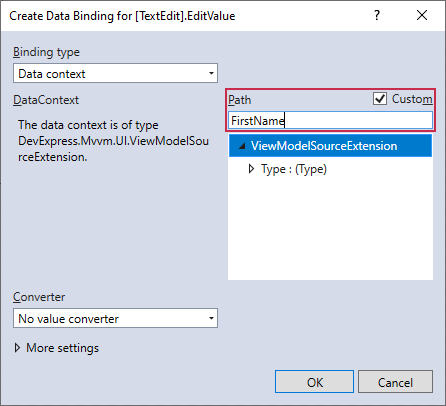Click the Cancel button
This screenshot has height=406, width=446.
click(x=395, y=382)
